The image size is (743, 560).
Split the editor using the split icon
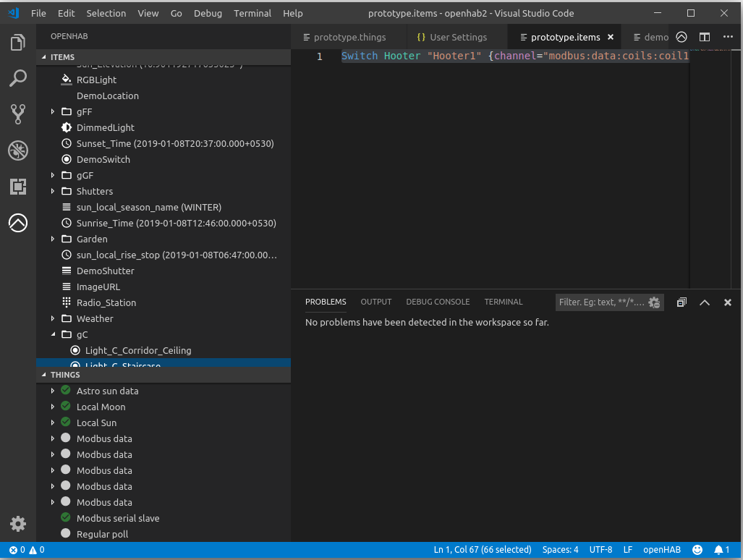click(704, 36)
